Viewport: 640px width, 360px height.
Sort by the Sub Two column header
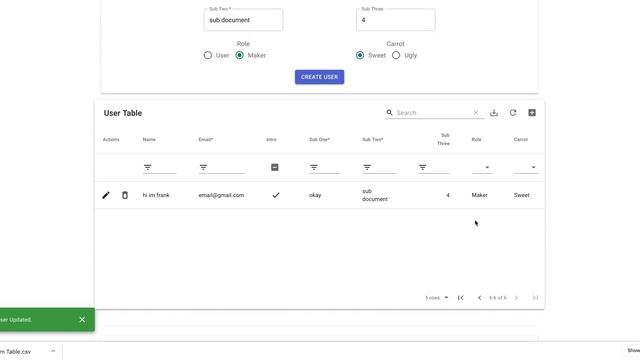click(x=372, y=140)
